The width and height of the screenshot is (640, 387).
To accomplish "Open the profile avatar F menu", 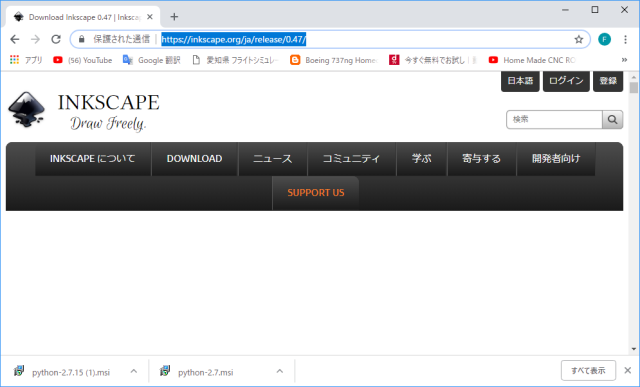I will 604,39.
